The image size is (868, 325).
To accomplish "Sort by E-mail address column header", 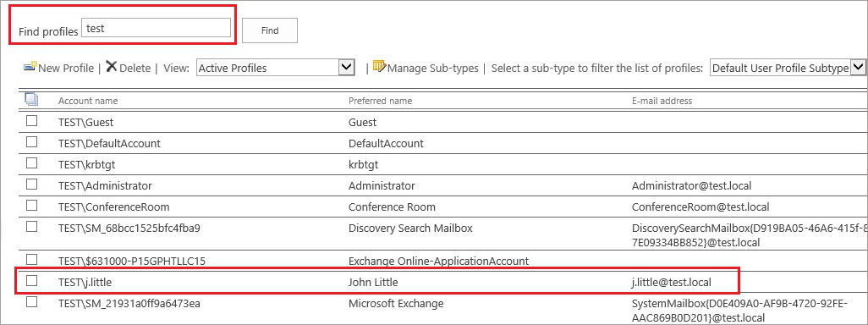I will pyautogui.click(x=662, y=101).
